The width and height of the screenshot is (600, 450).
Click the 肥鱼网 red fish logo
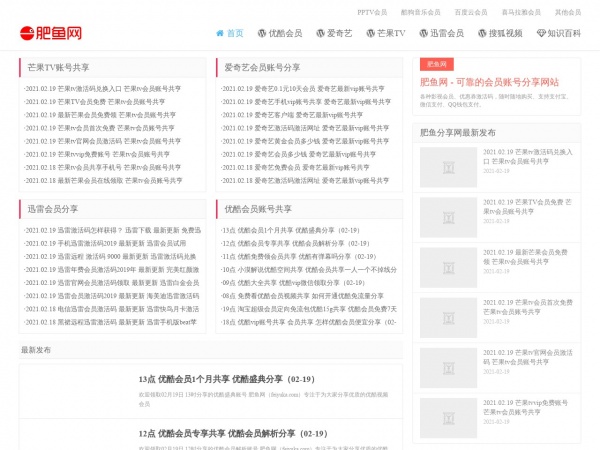click(51, 33)
